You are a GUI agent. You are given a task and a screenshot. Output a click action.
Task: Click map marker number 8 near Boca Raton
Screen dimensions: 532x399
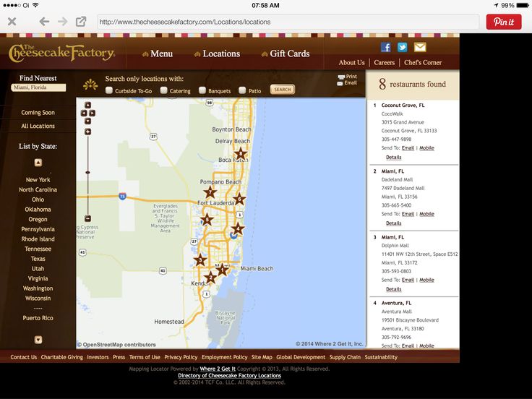[x=241, y=153]
